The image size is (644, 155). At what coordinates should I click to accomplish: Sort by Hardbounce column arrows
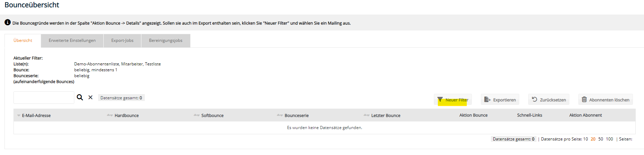[110, 115]
